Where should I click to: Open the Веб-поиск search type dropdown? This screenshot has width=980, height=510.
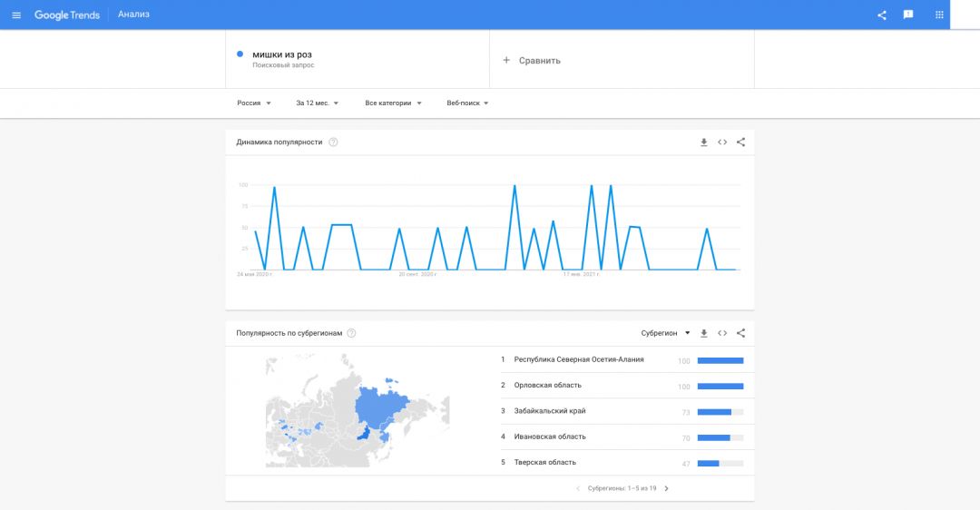point(467,103)
